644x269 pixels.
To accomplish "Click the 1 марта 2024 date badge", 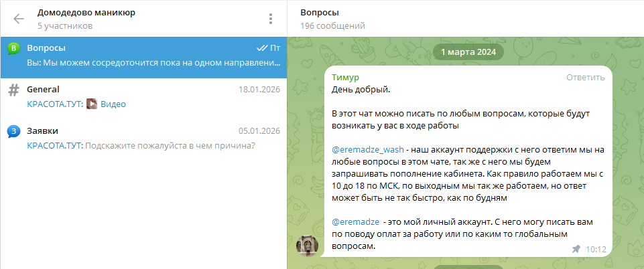I will pyautogui.click(x=468, y=52).
